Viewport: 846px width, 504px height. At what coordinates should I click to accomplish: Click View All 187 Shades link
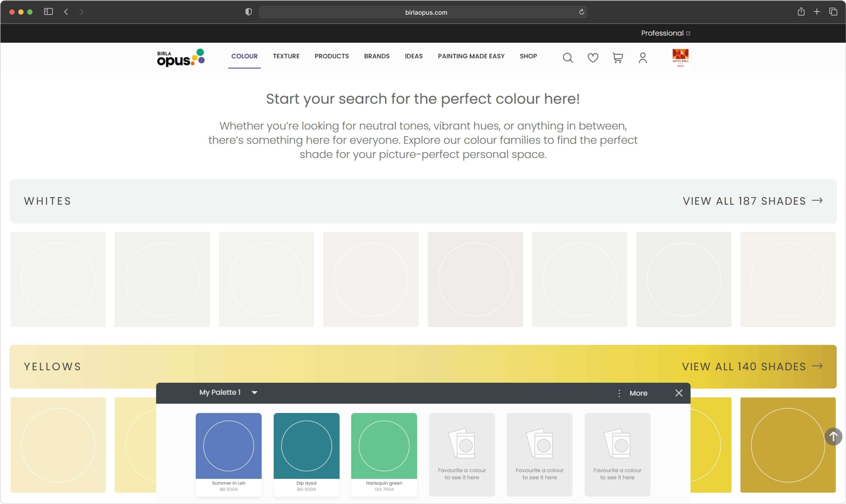(x=752, y=201)
